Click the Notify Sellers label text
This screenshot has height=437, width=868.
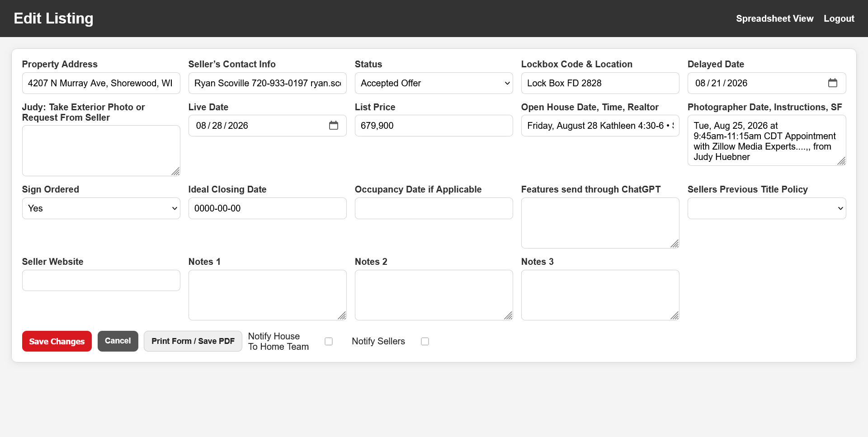point(378,342)
